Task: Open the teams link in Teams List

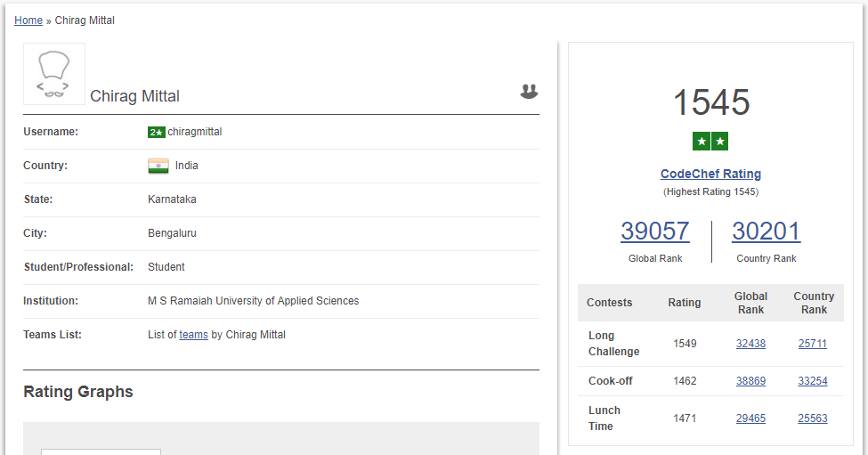Action: (x=194, y=335)
